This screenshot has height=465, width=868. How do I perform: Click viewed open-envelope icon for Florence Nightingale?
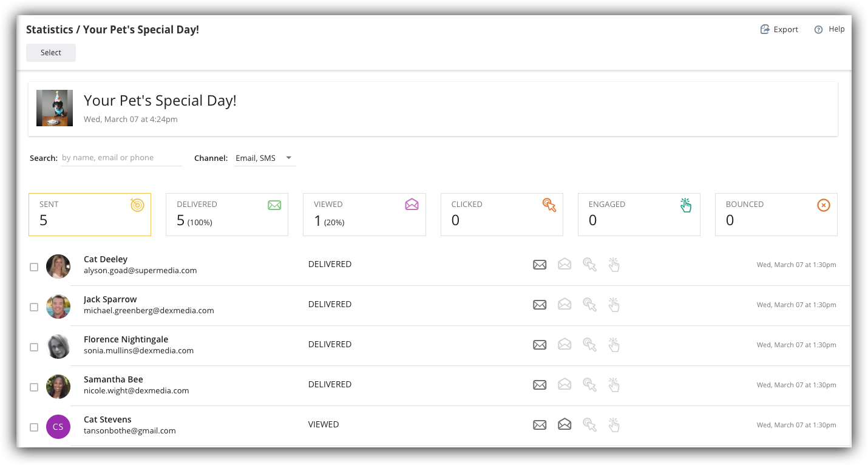[x=565, y=344]
